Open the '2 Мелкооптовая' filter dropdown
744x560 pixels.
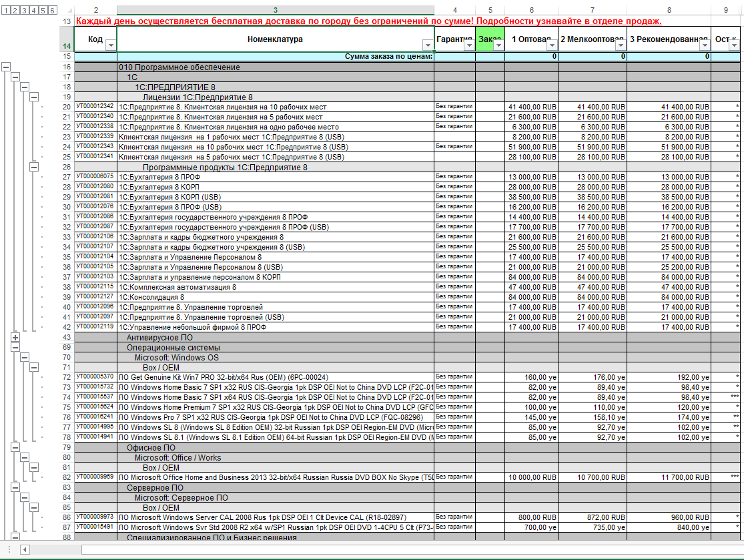pos(621,45)
